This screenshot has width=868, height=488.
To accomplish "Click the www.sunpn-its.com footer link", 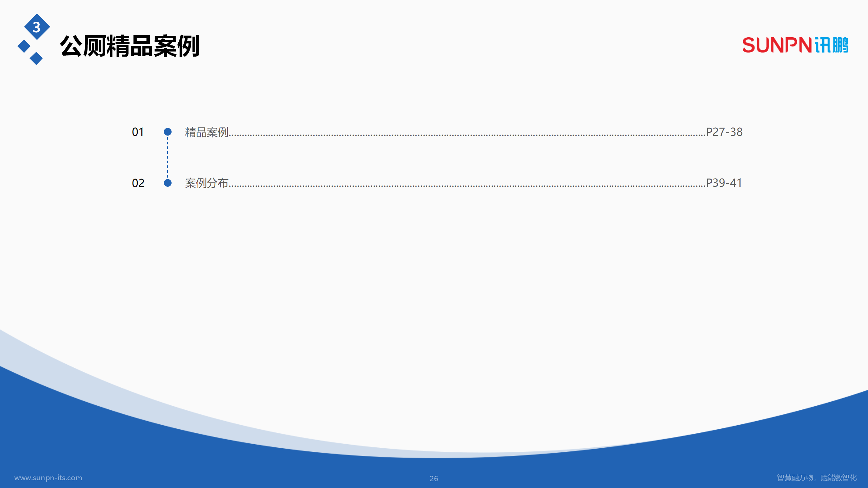I will tap(48, 478).
